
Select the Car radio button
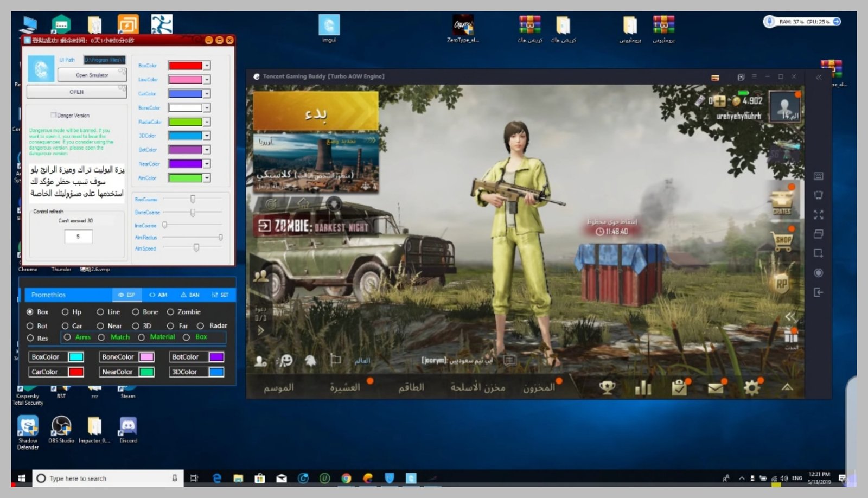pos(65,325)
